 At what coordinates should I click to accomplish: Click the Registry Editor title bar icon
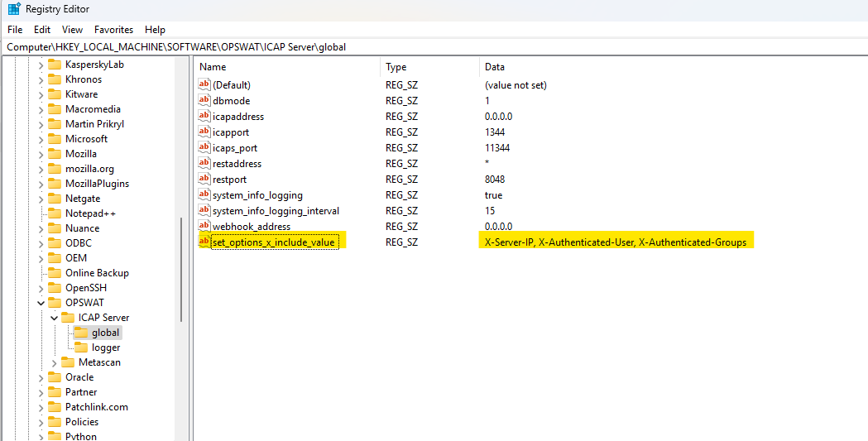point(13,9)
